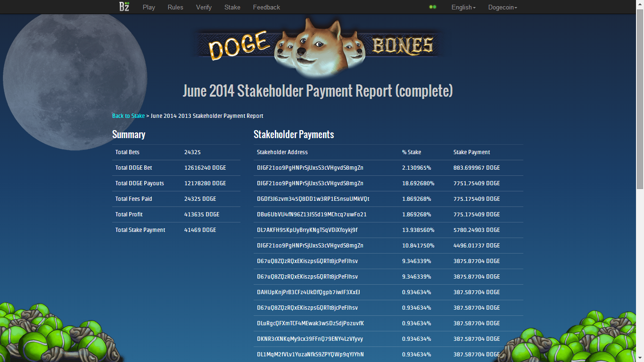Select the Total Profit value 413635 DOGE
The width and height of the screenshot is (644, 362).
(x=202, y=214)
